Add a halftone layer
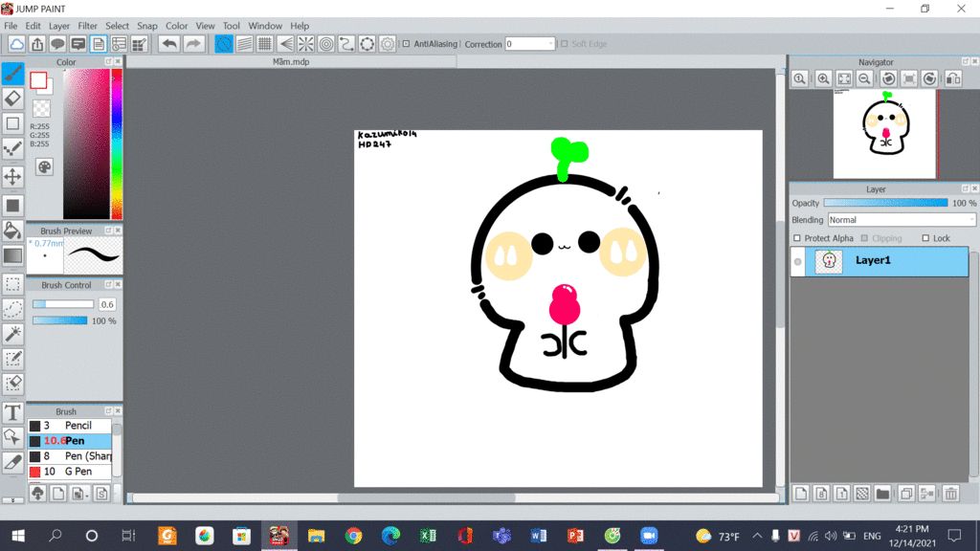Image resolution: width=980 pixels, height=551 pixels. 862,494
